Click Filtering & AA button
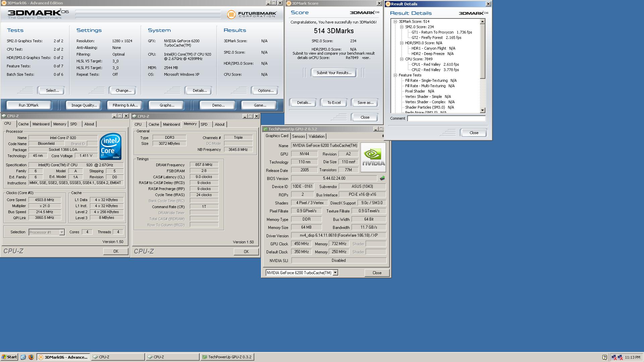The height and width of the screenshot is (362, 644). [x=125, y=105]
